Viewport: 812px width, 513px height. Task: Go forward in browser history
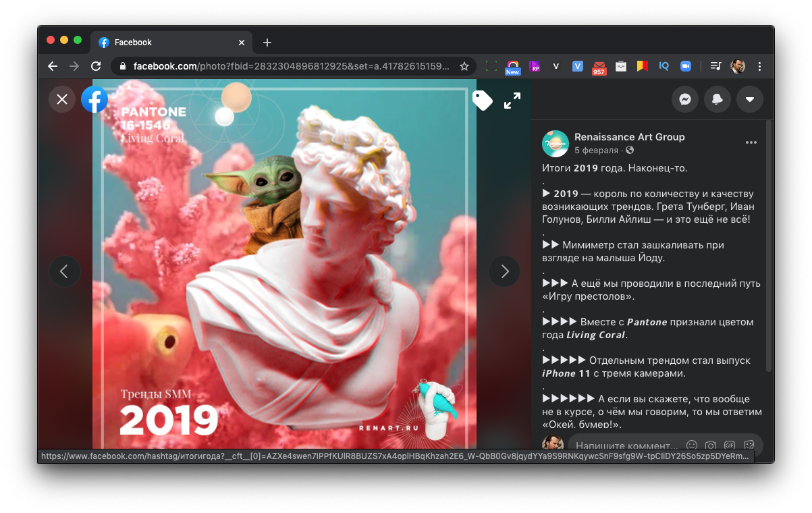74,66
